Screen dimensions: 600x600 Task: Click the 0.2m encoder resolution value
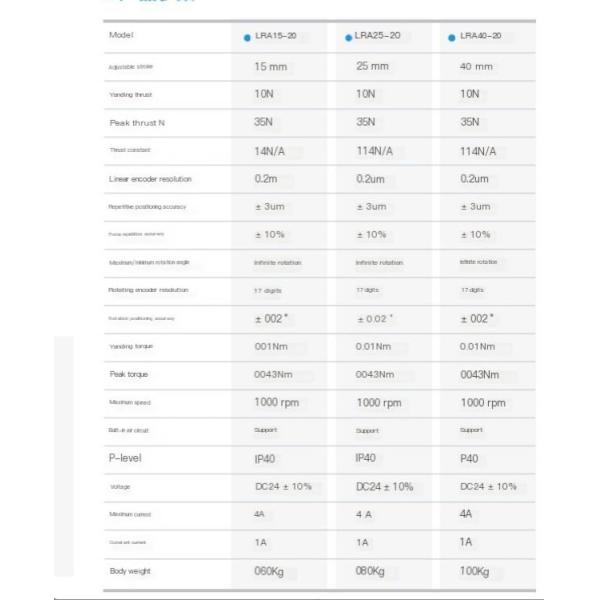(267, 178)
